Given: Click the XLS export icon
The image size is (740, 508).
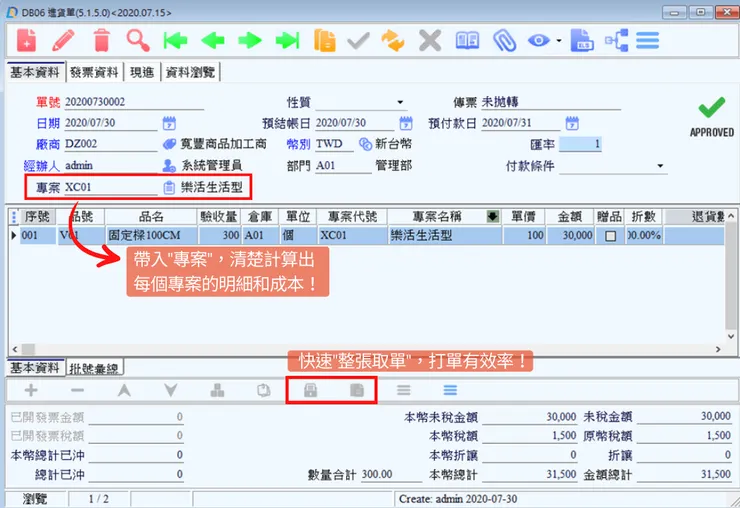Looking at the screenshot, I should point(582,40).
